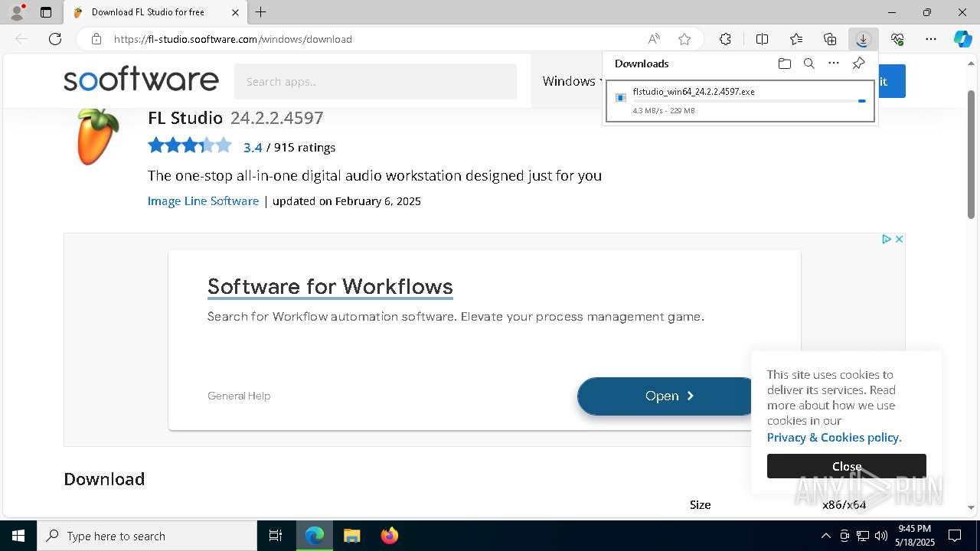This screenshot has width=980, height=551.
Task: Open the 3.4 rating link
Action: click(x=253, y=148)
